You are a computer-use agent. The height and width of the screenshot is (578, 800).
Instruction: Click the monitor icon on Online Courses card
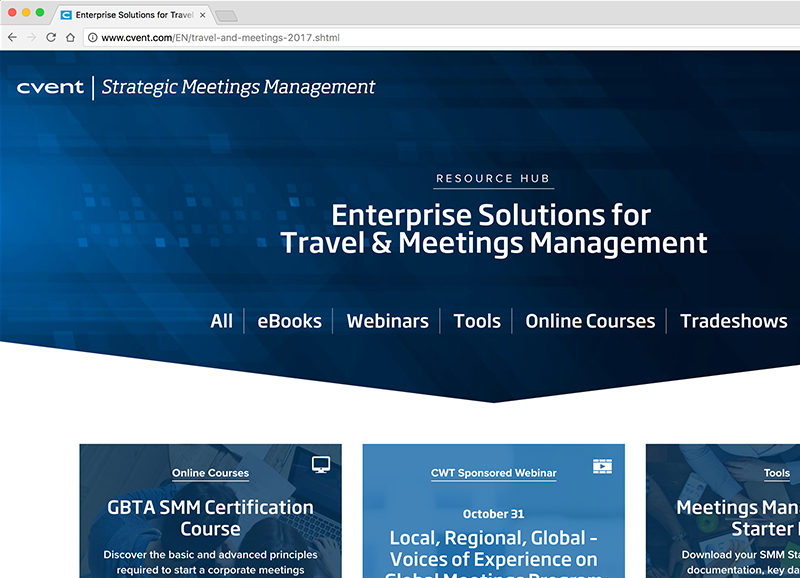320,464
